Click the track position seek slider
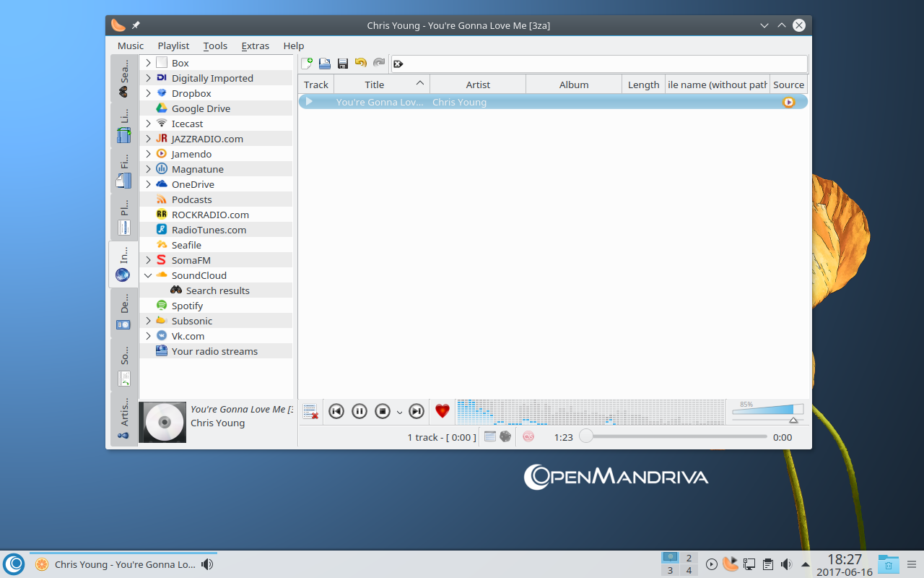This screenshot has height=578, width=924. point(675,436)
